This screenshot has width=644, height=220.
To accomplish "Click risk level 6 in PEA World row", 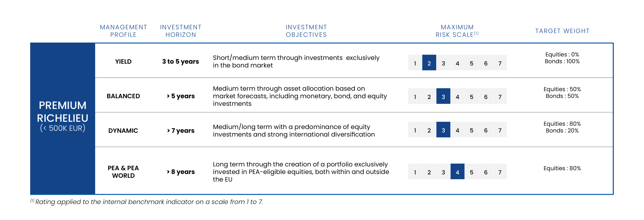I will click(486, 171).
